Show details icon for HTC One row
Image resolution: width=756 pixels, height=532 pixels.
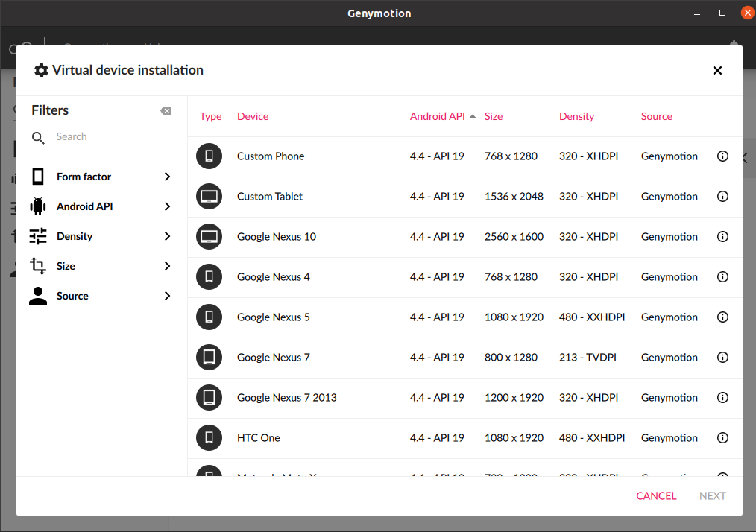(x=722, y=438)
